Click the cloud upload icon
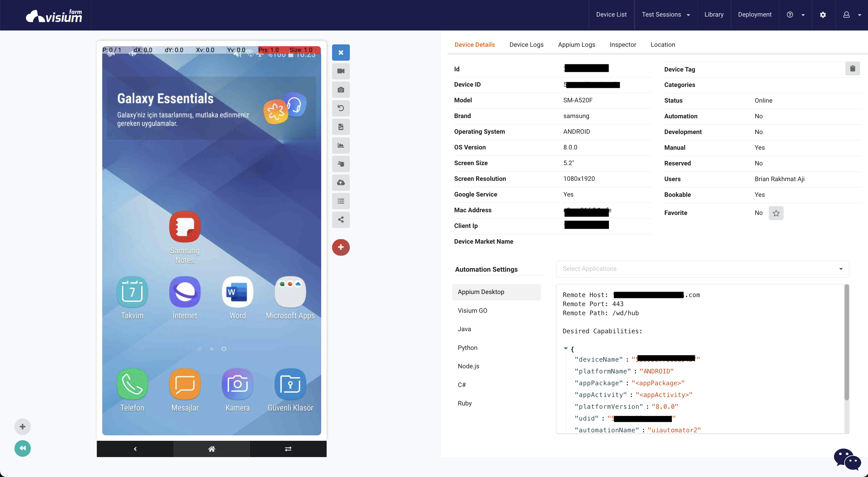 coord(341,183)
